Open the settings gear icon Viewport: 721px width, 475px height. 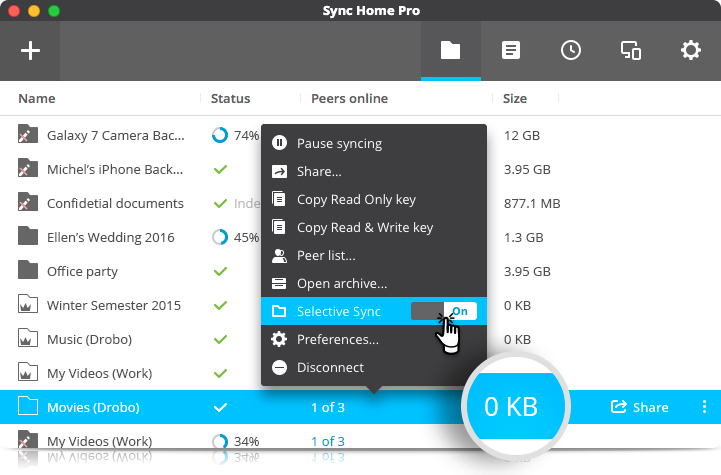click(x=691, y=50)
